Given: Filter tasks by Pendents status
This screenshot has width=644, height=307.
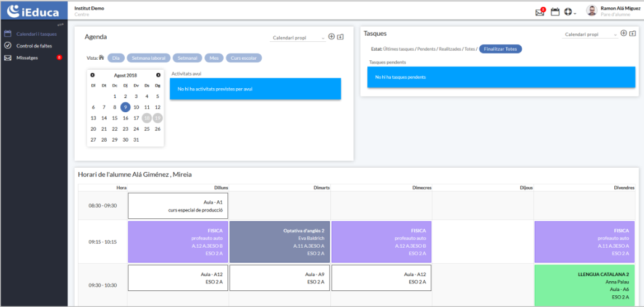Looking at the screenshot, I should tap(426, 49).
